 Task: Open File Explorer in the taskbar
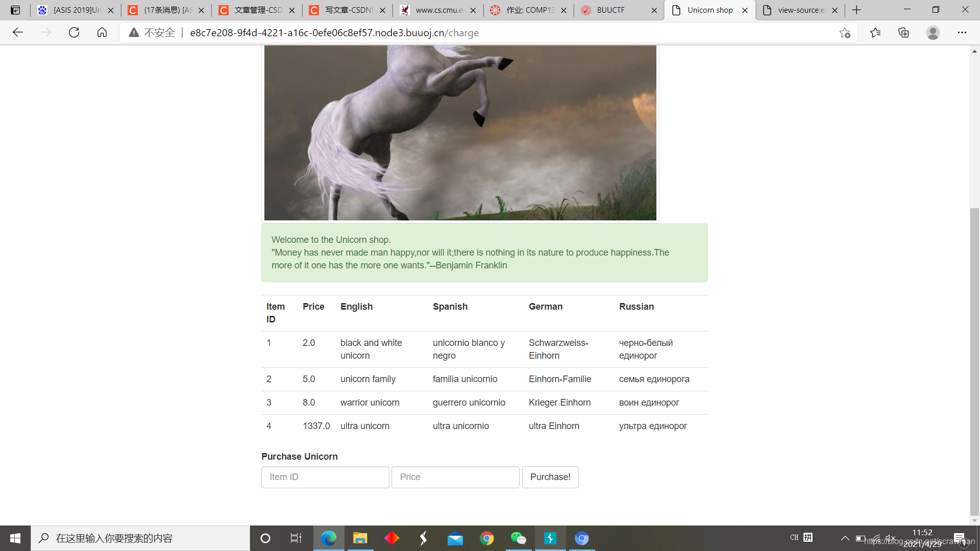[360, 538]
